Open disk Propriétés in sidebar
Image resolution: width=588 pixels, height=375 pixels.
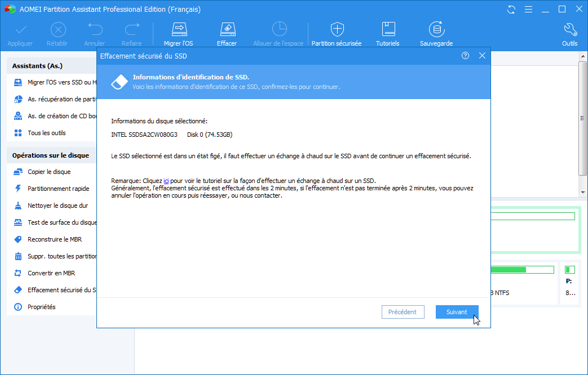coord(34,307)
